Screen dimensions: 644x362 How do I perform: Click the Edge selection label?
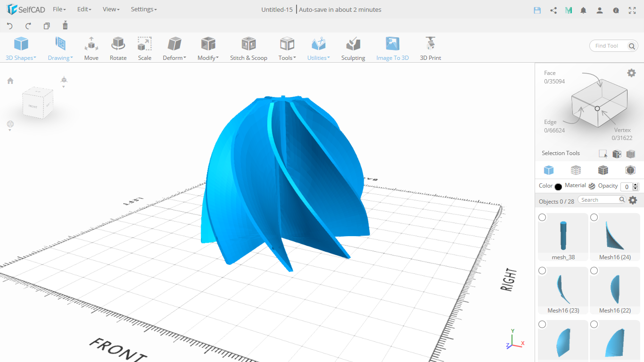[x=550, y=122]
